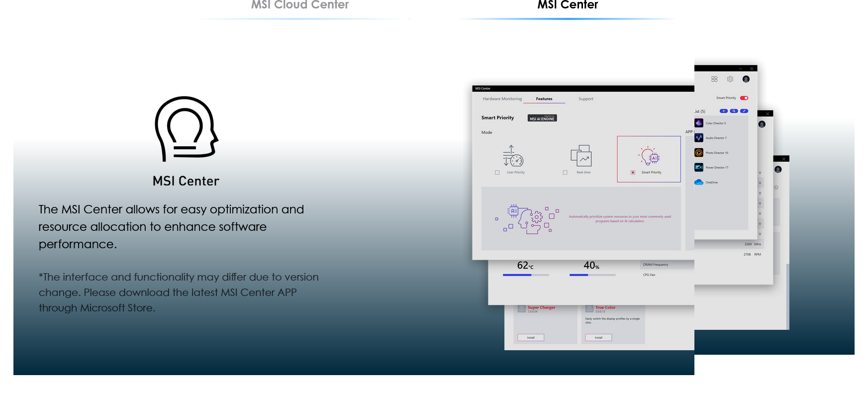Viewport: 868px width, 396px height.
Task: Click the add app plus button
Action: (724, 111)
